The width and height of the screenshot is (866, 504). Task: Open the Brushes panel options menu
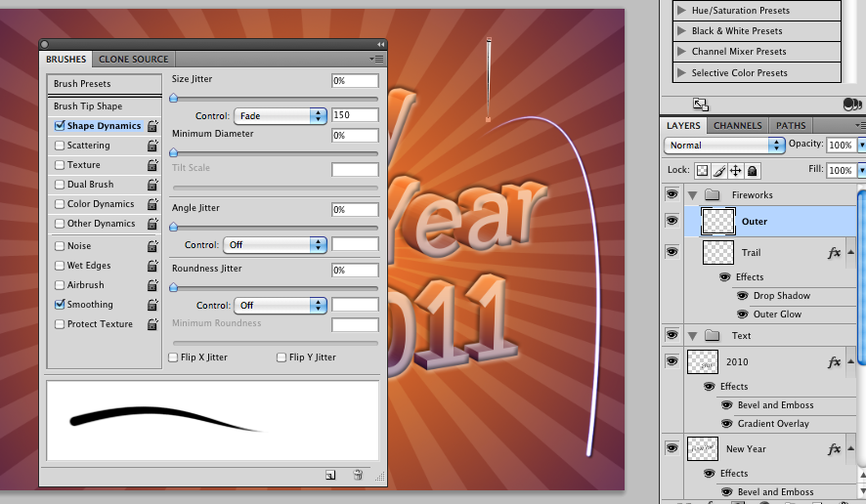coord(376,59)
